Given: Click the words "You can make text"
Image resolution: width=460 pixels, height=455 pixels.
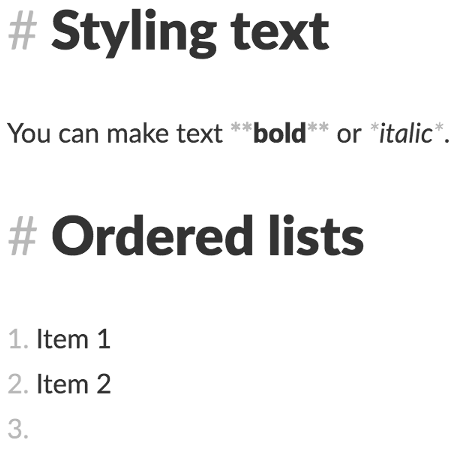Looking at the screenshot, I should pyautogui.click(x=115, y=133).
